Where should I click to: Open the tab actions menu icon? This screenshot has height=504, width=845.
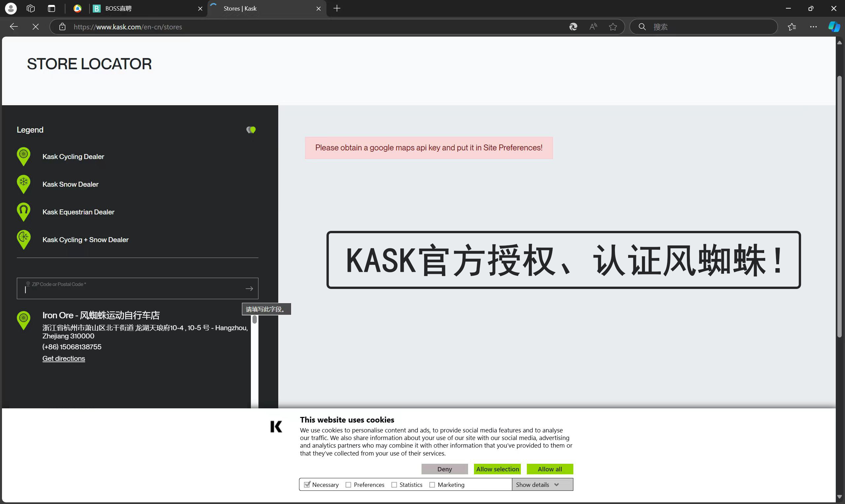(51, 9)
